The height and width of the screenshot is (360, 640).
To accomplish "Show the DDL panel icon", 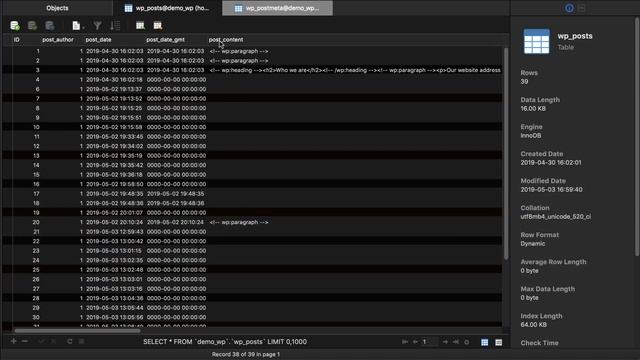I will click(x=582, y=8).
